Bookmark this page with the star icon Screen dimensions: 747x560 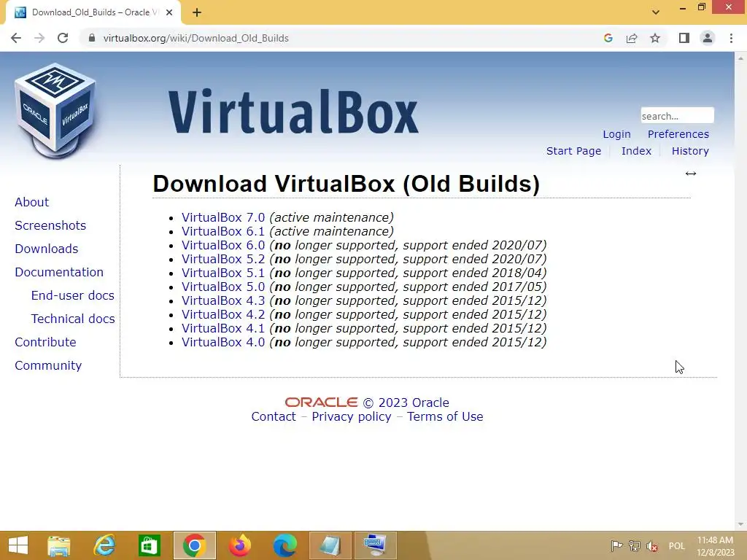655,38
